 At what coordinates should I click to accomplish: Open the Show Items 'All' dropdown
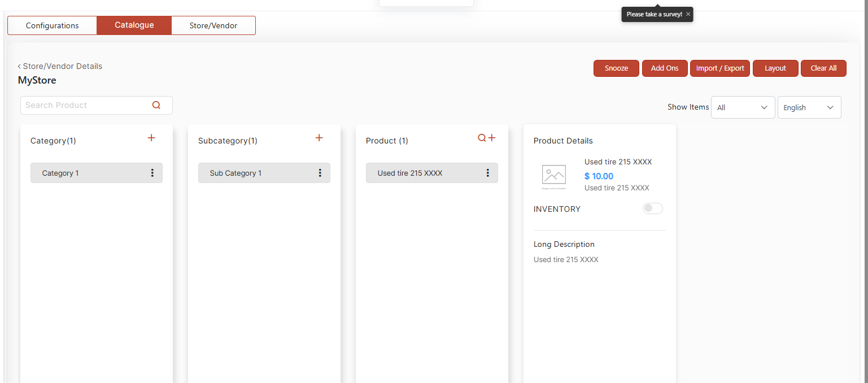click(x=743, y=107)
